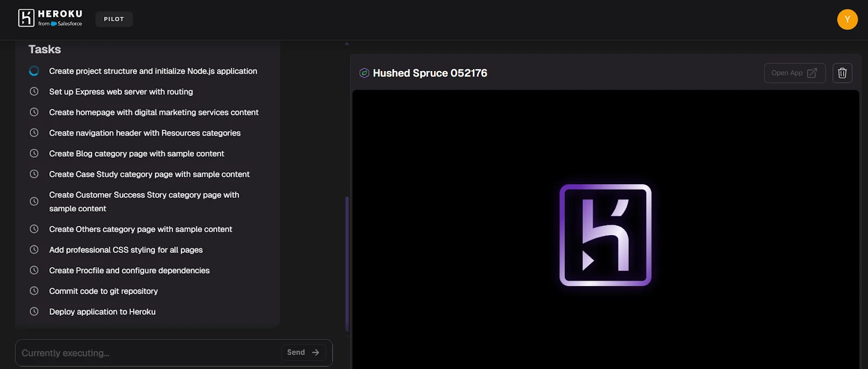Viewport: 868px width, 369px height.
Task: Click the arrow icon inside Send button
Action: point(316,352)
